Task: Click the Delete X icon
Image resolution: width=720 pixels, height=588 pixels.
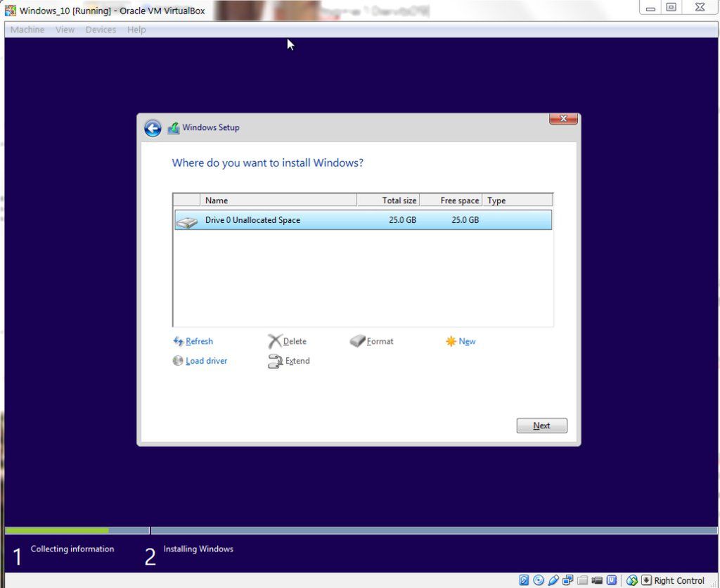Action: [275, 341]
